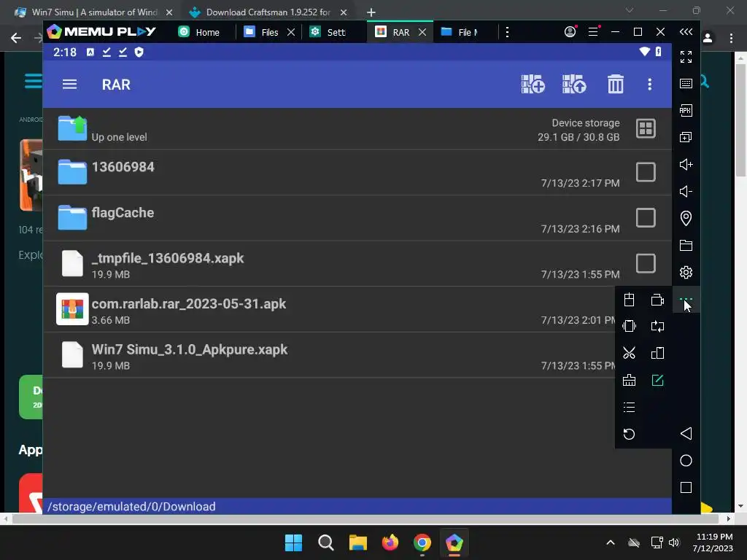Click browser horizontal scrollbar
Viewport: 747px width, 560px height.
pos(367,518)
